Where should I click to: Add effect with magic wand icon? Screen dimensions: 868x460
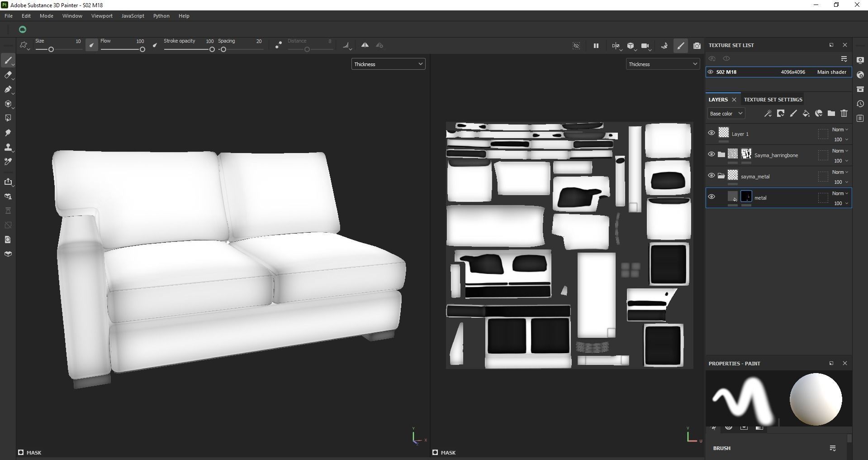(x=768, y=114)
